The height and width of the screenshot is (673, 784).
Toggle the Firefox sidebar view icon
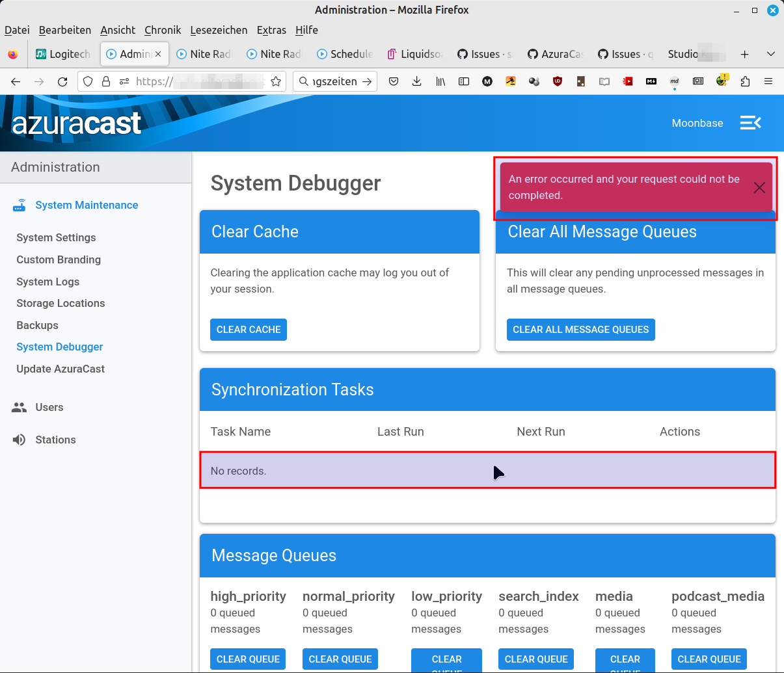(463, 81)
